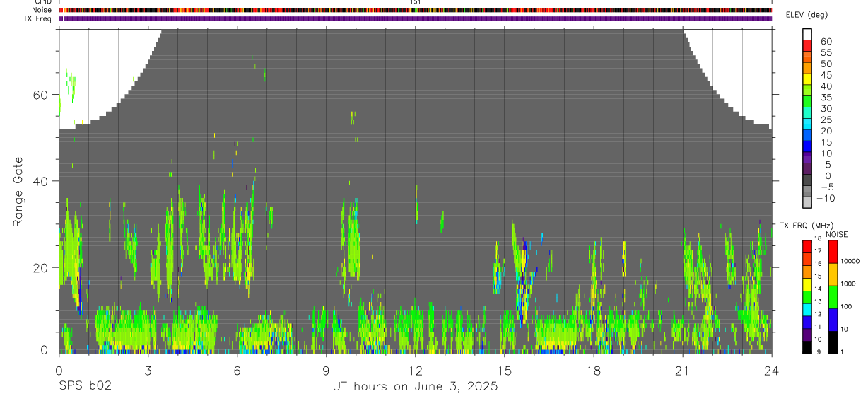
Task: Click the blue segment of NOISE color bar
Action: click(x=833, y=320)
